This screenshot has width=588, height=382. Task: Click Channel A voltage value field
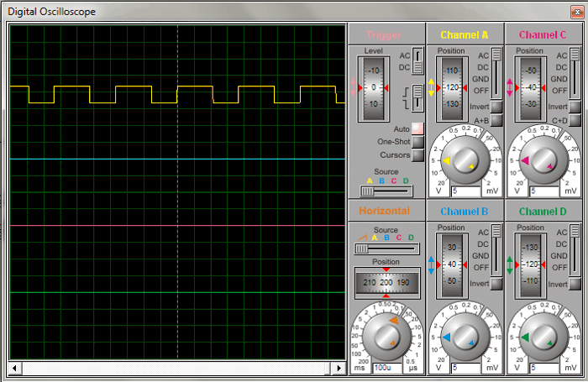pyautogui.click(x=466, y=191)
